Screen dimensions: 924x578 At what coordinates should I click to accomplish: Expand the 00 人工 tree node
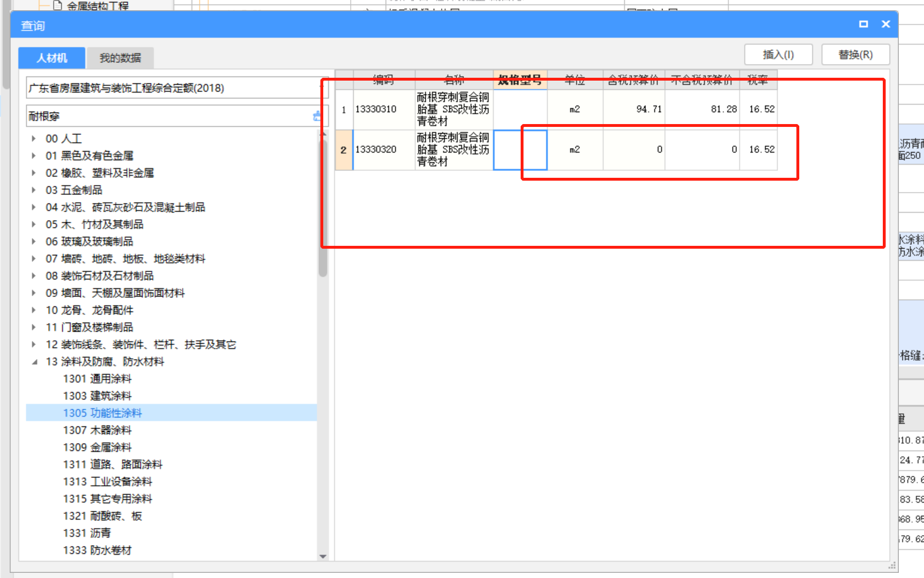(x=34, y=138)
